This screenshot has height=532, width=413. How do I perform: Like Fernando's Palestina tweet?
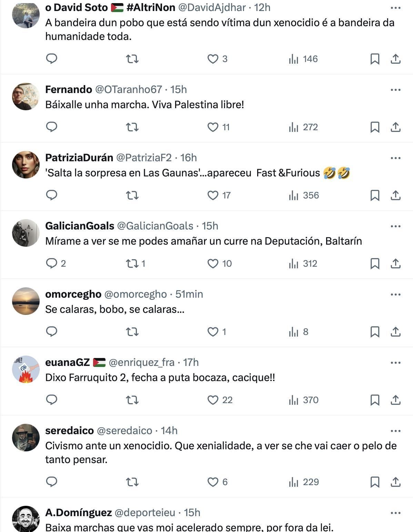pos(213,127)
